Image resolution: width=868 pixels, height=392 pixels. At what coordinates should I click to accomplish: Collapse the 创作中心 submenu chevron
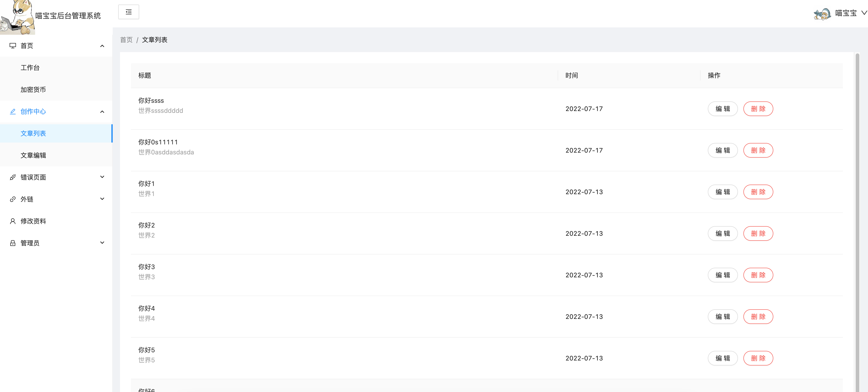point(102,112)
